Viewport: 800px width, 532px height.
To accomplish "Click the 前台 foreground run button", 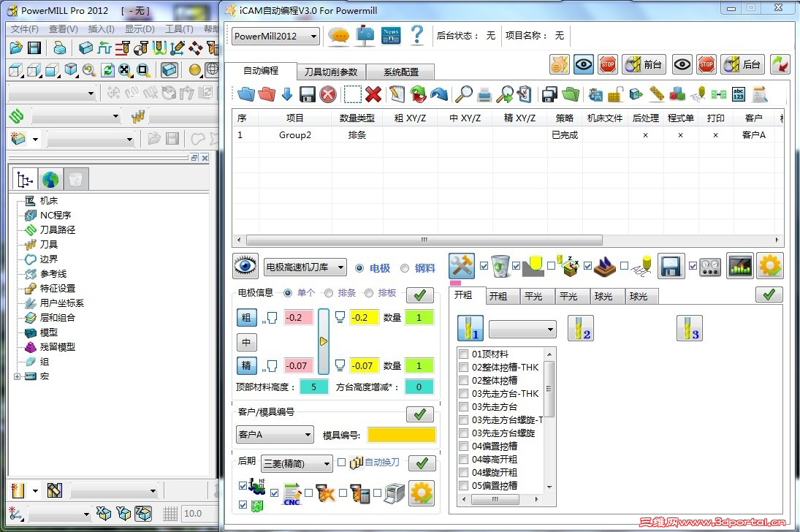I will [643, 64].
